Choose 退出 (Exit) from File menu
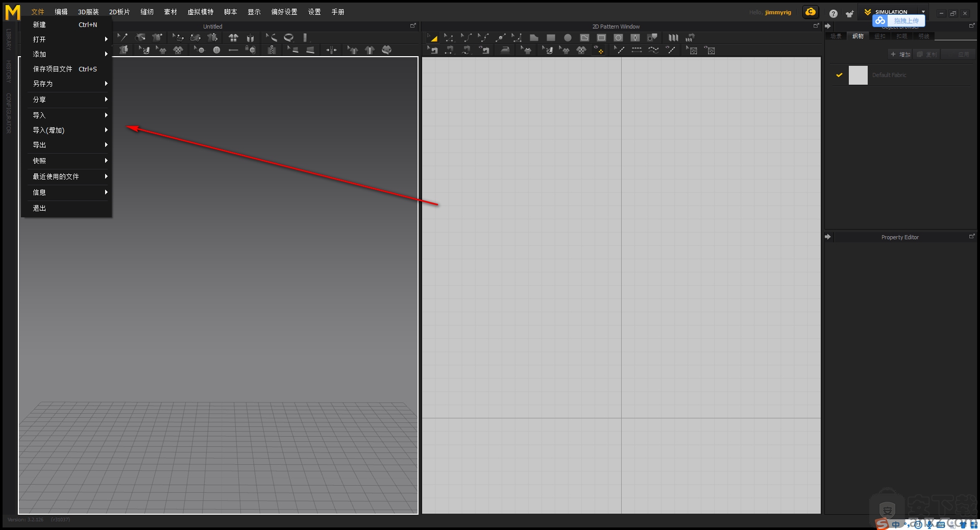The width and height of the screenshot is (980, 530). 40,208
